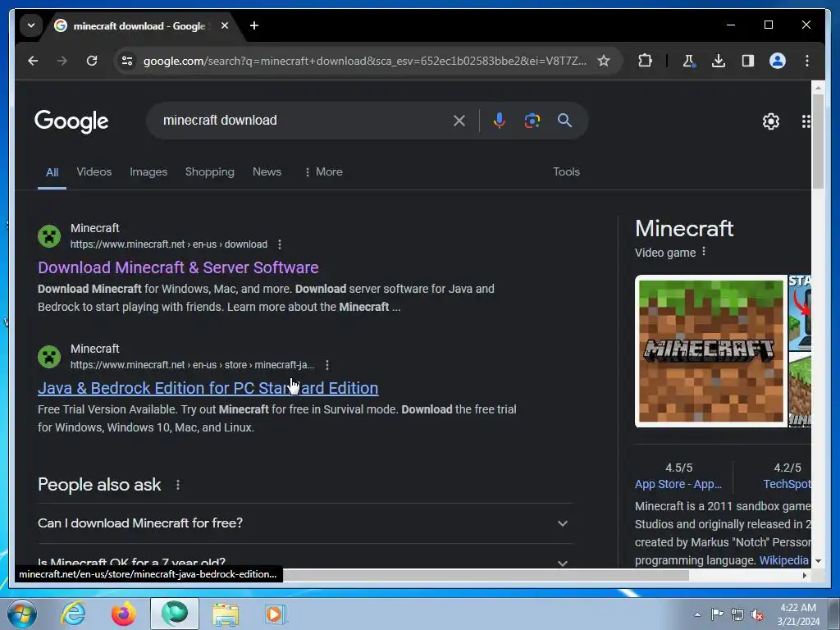Click the scrollbar down arrow
The width and height of the screenshot is (840, 630).
click(x=818, y=561)
